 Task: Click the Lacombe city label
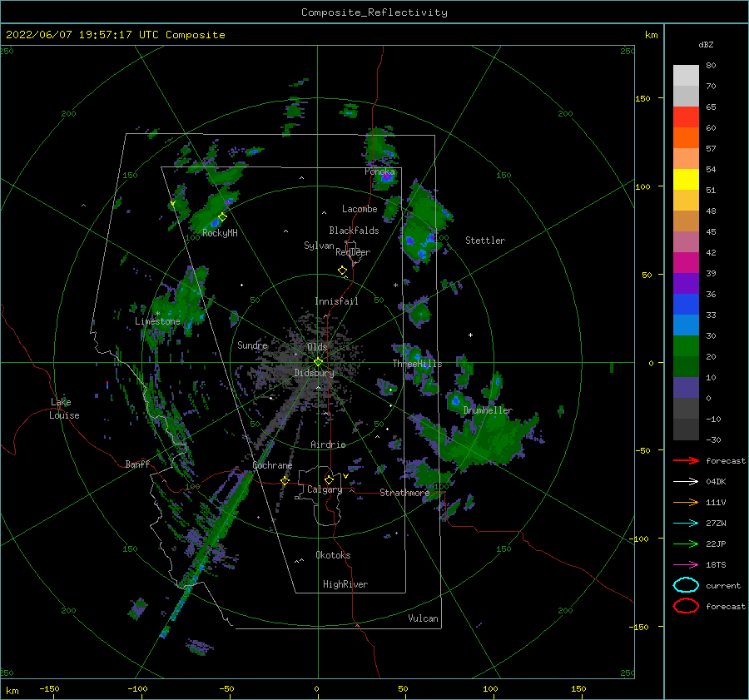pyautogui.click(x=360, y=209)
